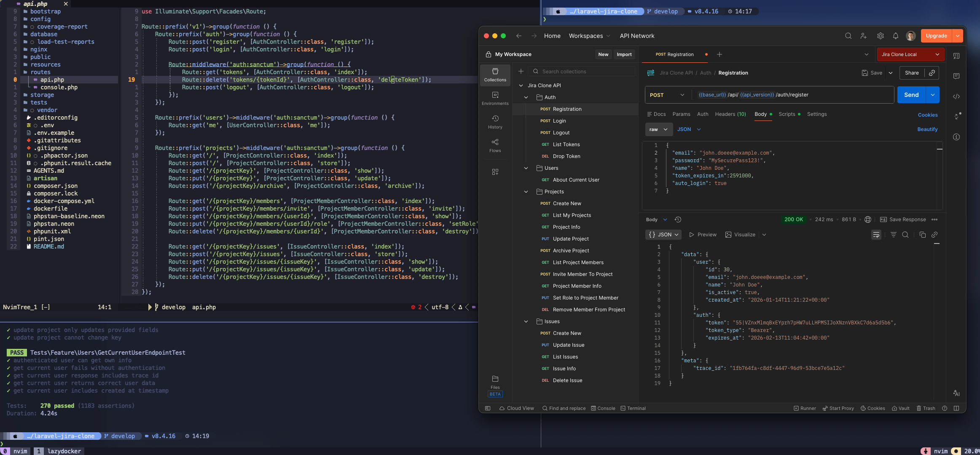980x455 pixels.
Task: Open the Flows sidebar icon
Action: [x=495, y=145]
